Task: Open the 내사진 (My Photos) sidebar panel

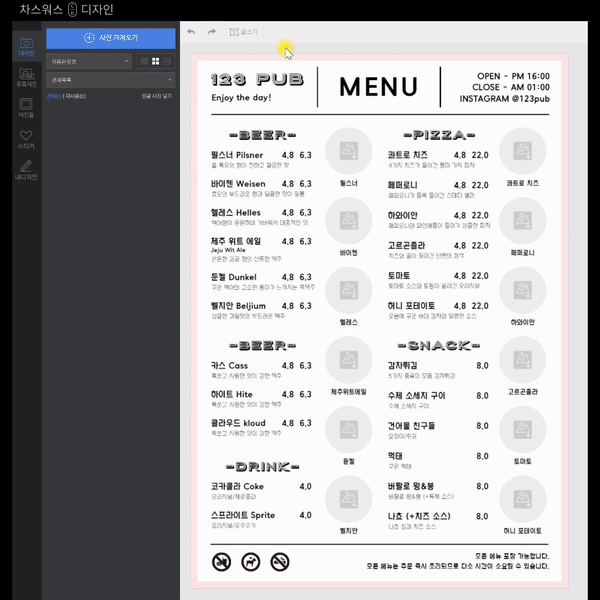Action: point(26,47)
